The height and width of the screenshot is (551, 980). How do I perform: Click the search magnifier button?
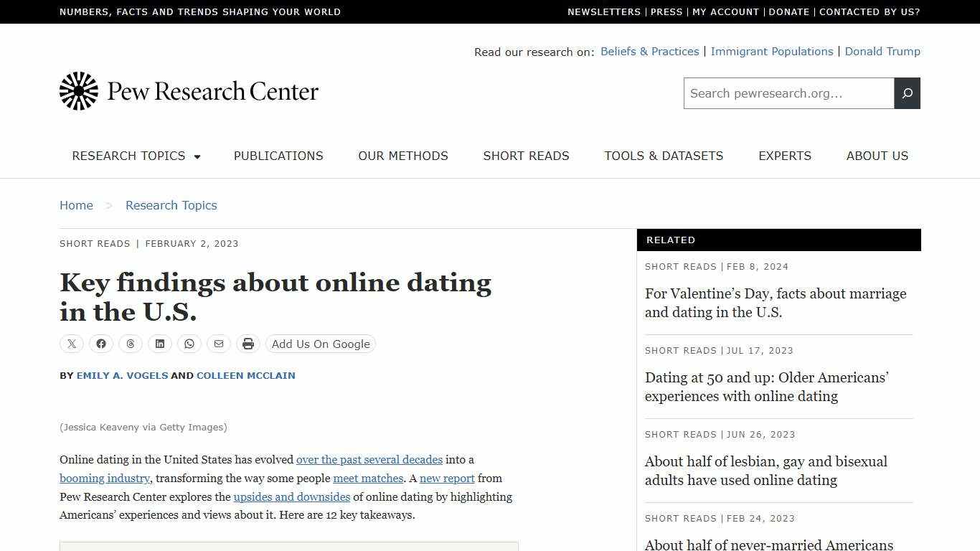(x=907, y=93)
